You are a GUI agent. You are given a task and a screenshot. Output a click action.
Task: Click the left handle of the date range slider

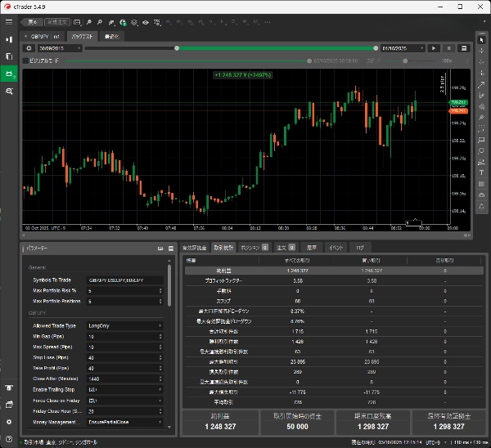[177, 48]
